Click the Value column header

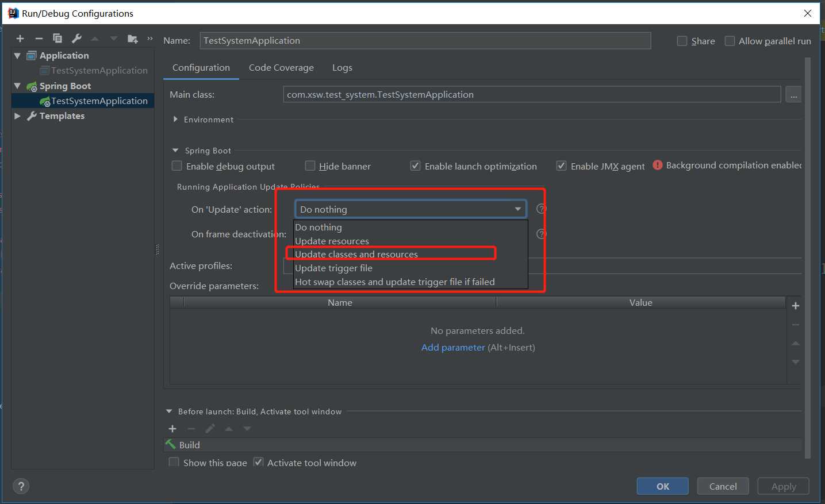pos(640,302)
